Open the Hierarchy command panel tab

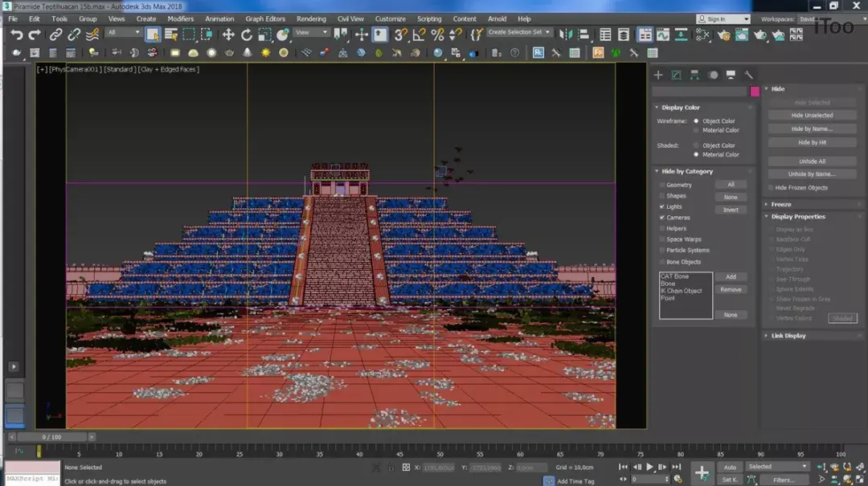pos(694,75)
